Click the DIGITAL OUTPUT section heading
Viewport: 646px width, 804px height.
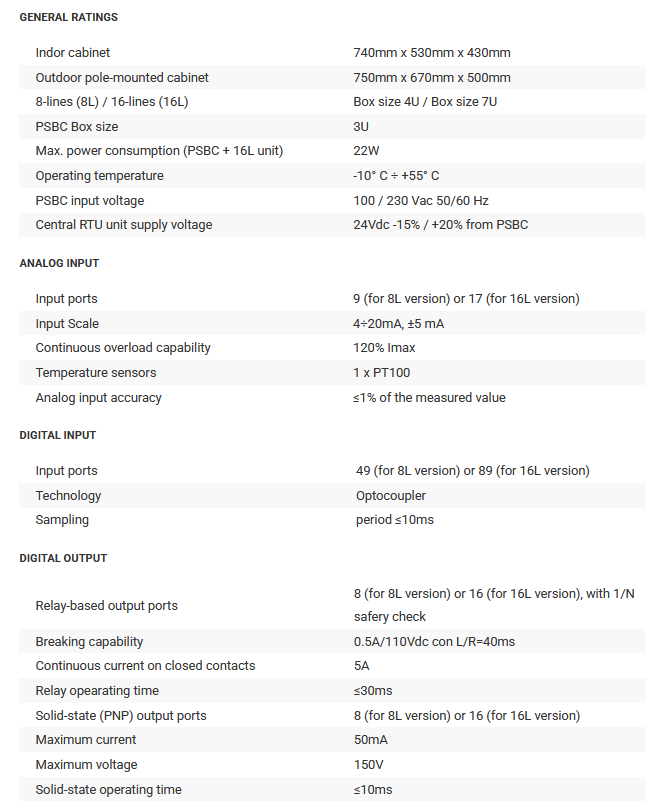tap(63, 558)
